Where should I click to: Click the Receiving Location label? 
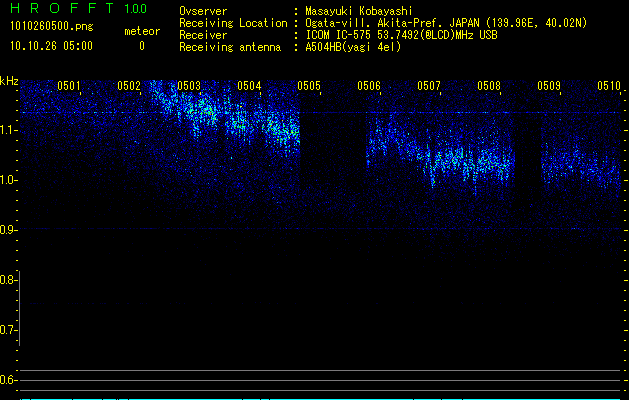[x=233, y=23]
